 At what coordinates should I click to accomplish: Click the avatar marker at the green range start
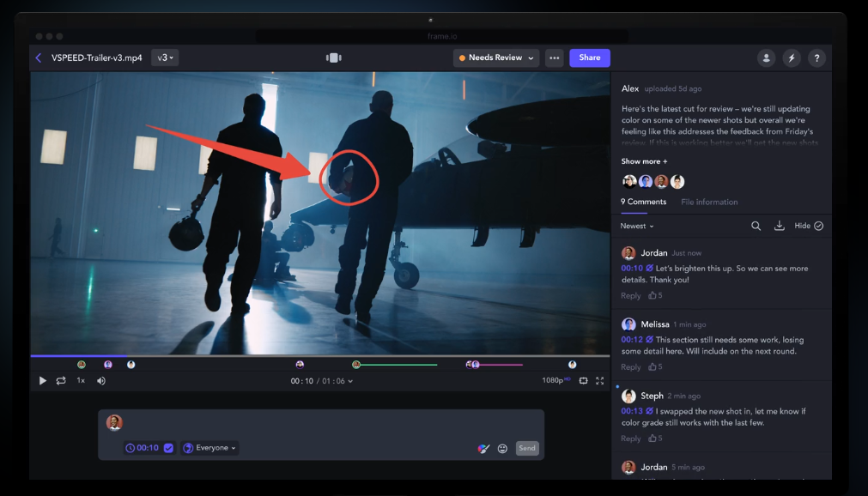[x=356, y=364]
